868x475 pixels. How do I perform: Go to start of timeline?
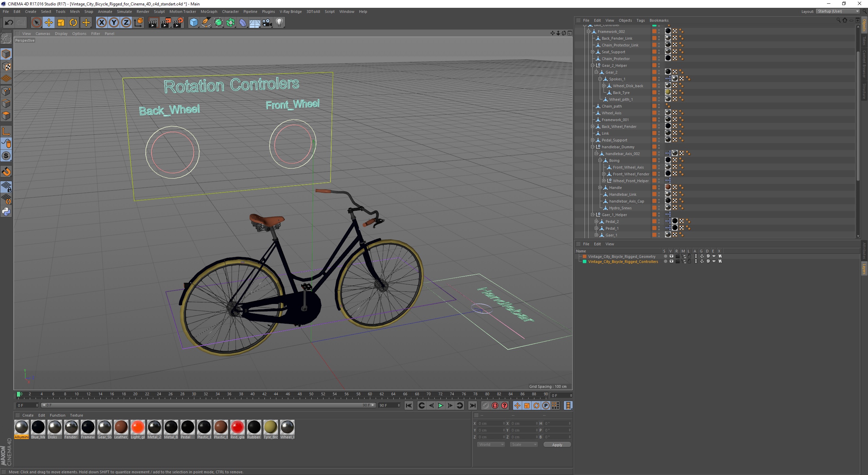[x=409, y=405]
